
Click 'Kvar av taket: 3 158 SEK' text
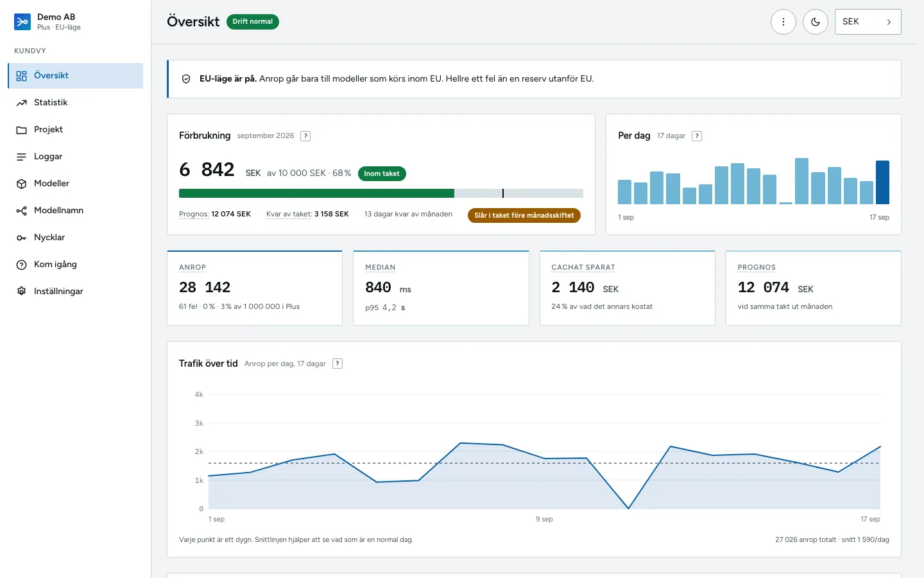coord(307,215)
